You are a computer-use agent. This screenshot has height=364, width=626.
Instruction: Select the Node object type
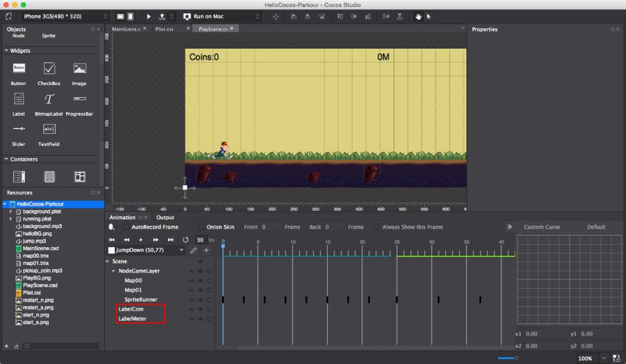18,36
